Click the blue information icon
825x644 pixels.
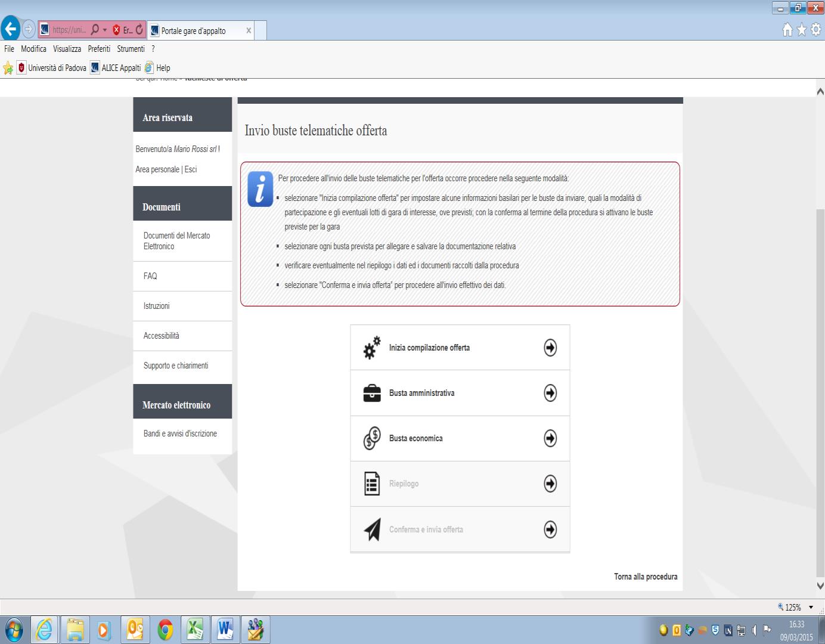pos(260,189)
